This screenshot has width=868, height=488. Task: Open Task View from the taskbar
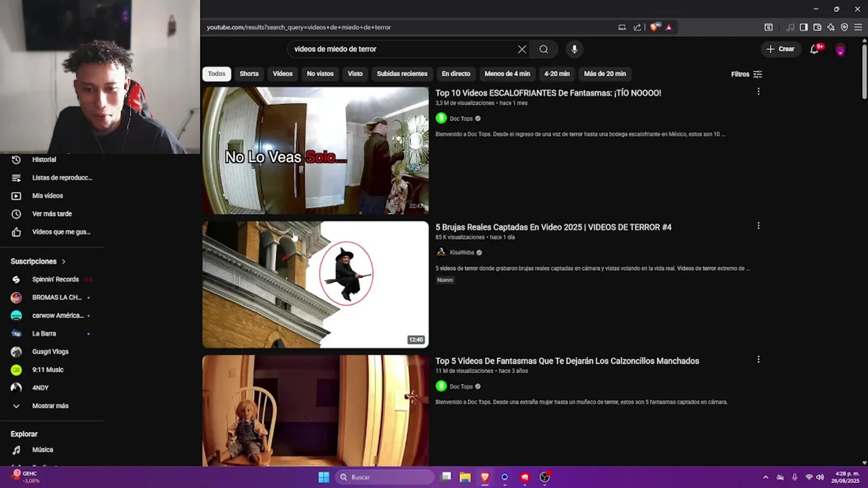[446, 477]
